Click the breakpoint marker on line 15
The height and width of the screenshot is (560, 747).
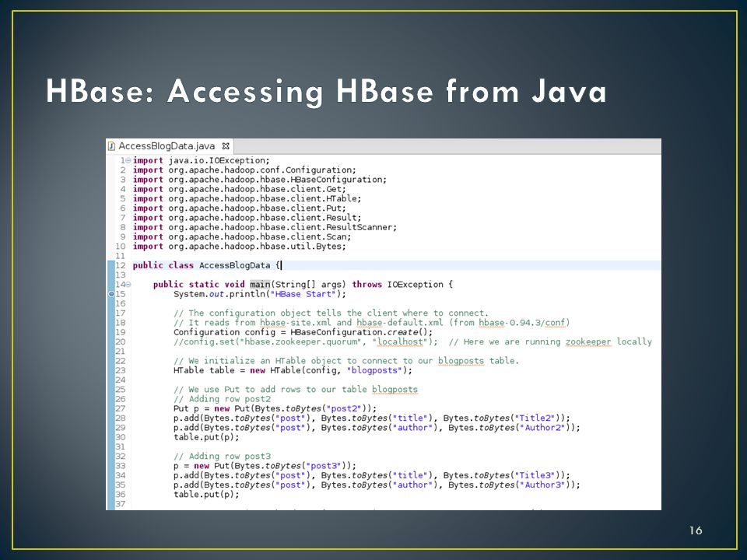pyautogui.click(x=111, y=294)
